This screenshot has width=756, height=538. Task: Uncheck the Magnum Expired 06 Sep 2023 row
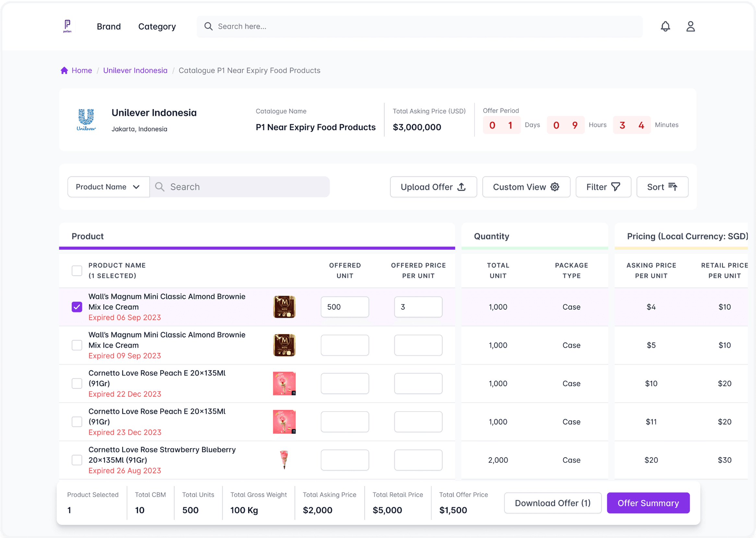77,307
